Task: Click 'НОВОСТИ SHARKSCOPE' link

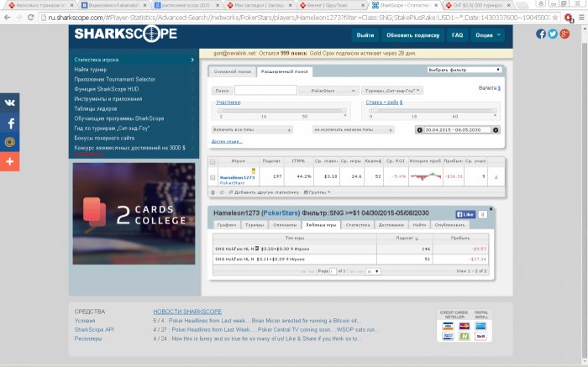Action: (187, 312)
